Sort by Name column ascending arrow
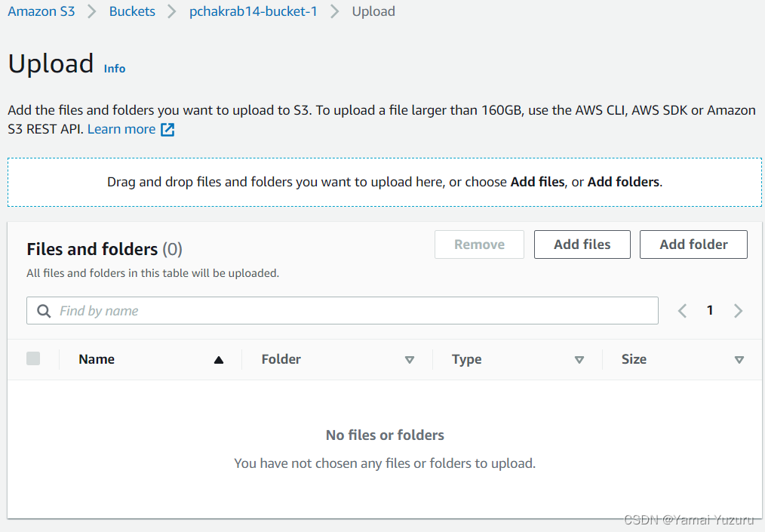 (219, 360)
